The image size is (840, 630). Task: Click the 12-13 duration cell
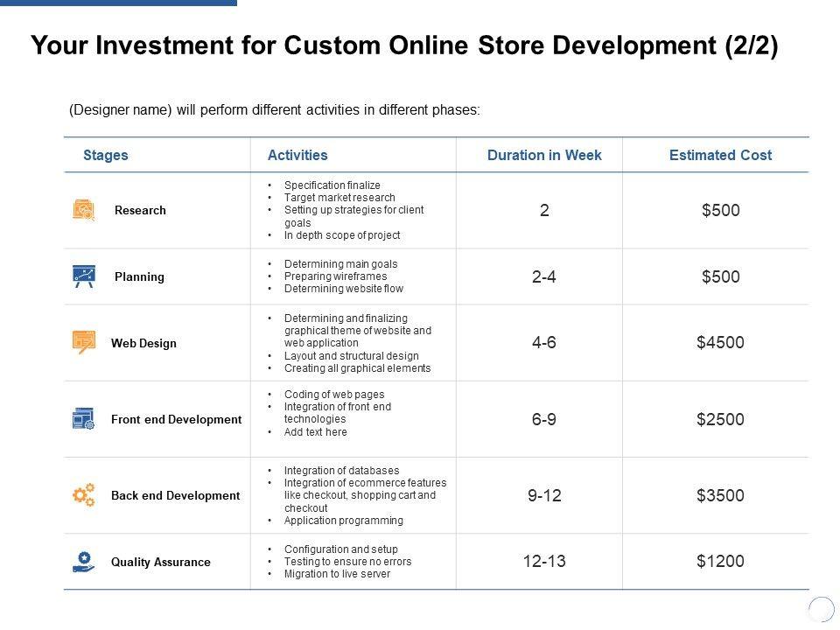[x=544, y=562]
